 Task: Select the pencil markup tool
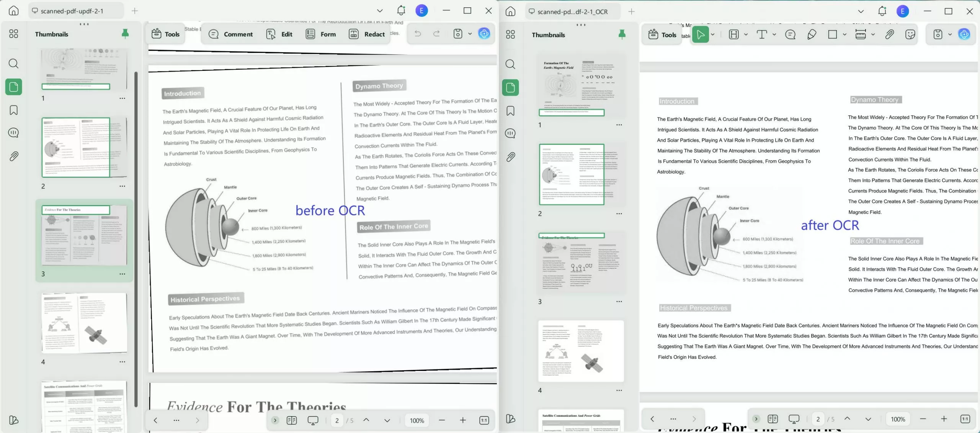tap(811, 34)
